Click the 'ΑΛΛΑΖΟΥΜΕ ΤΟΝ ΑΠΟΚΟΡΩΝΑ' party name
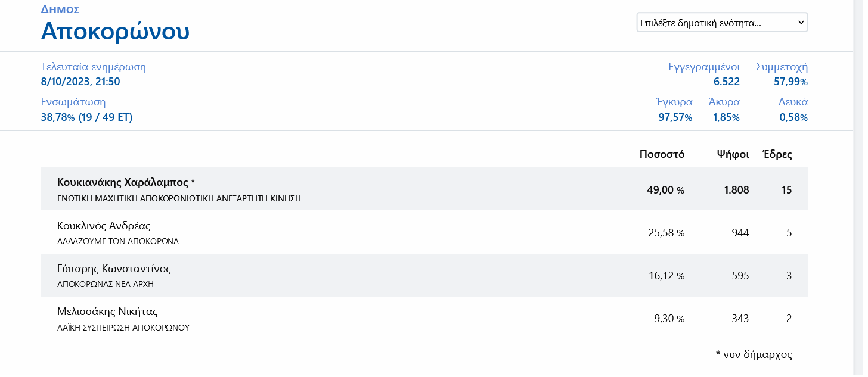 (x=118, y=241)
